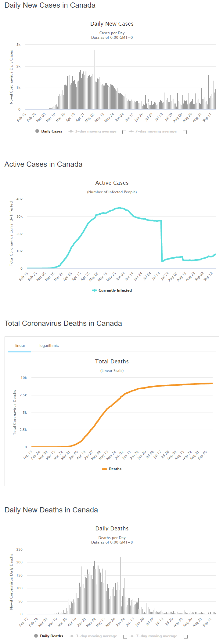Click the tallest spike bar in Daily New Cases chart
223x644 pixels.
point(95,80)
